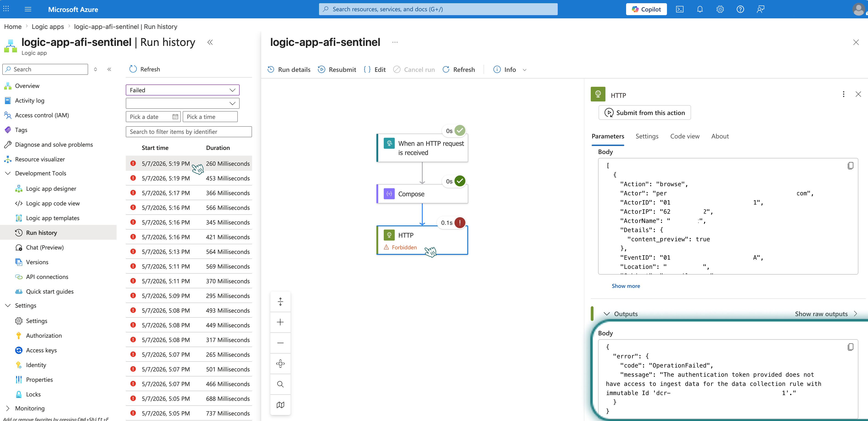Open portal settings gear icon
The height and width of the screenshot is (421, 868).
click(x=720, y=9)
